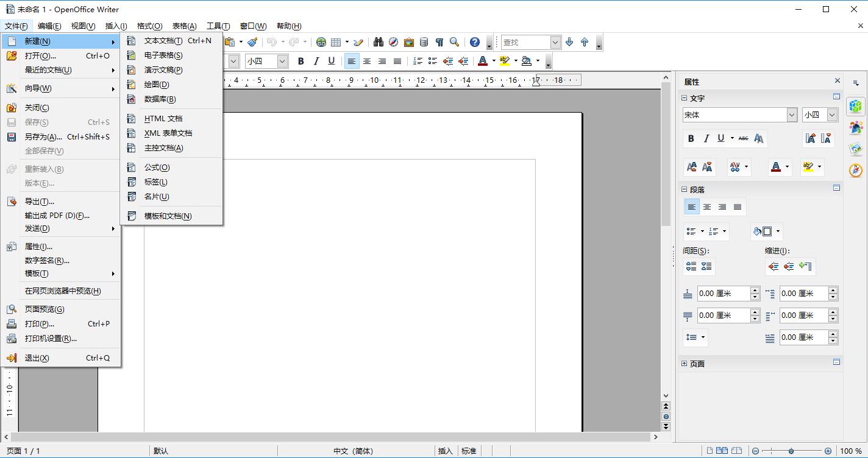Enable centered paragraph alignment

367,61
